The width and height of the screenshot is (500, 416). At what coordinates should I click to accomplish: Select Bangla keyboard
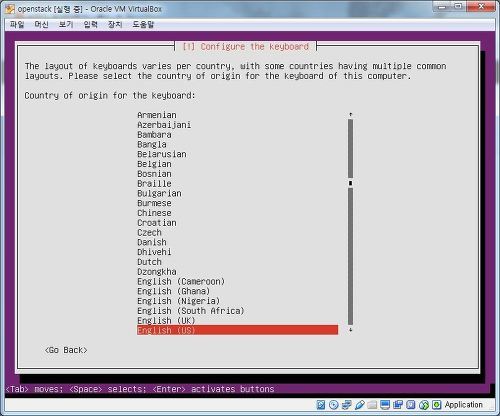[x=152, y=144]
